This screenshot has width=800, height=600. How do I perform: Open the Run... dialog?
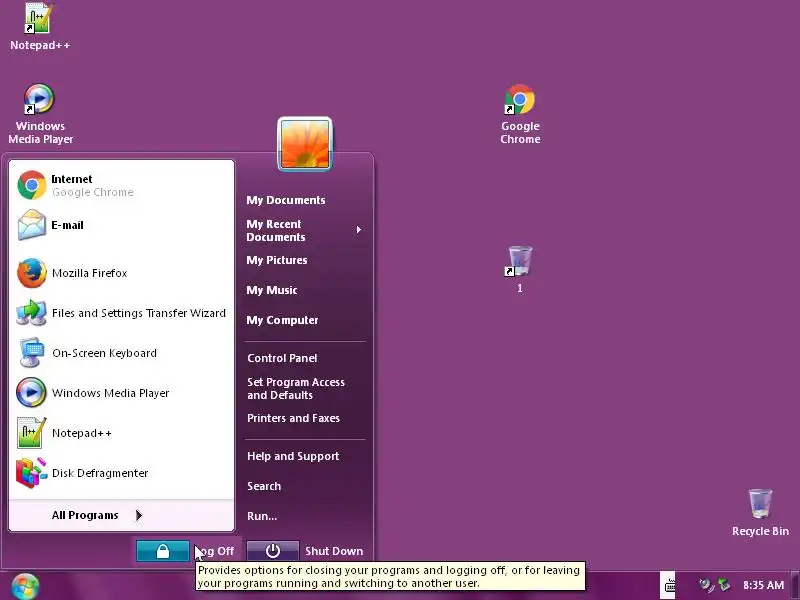click(262, 516)
